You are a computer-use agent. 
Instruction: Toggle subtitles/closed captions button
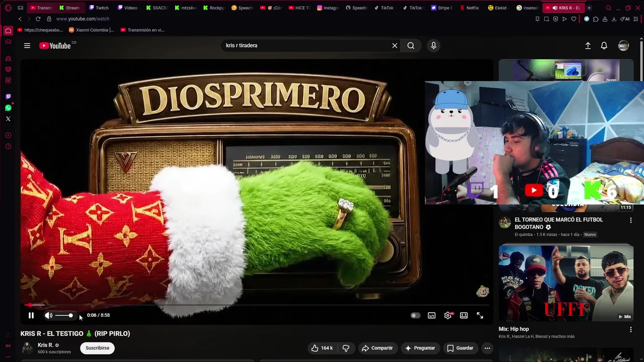tap(432, 315)
